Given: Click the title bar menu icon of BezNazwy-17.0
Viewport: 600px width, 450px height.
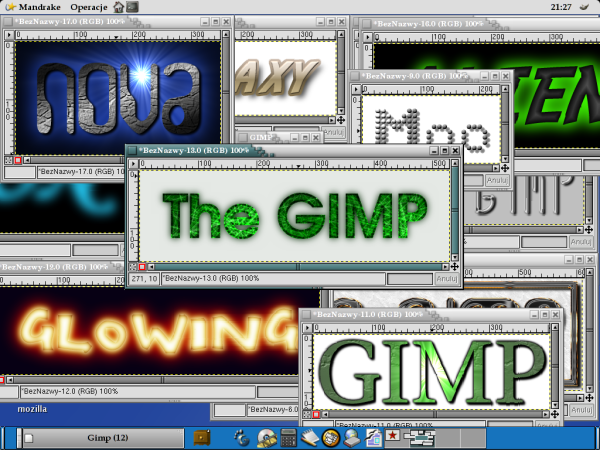Looking at the screenshot, I should [x=8, y=22].
